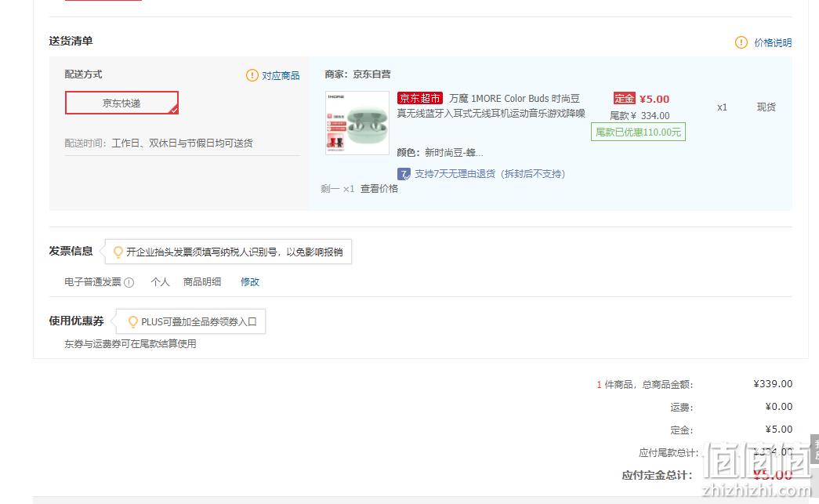Screen dimensions: 819x504
Task: Click the 价格说明 warning icon
Action: [741, 42]
